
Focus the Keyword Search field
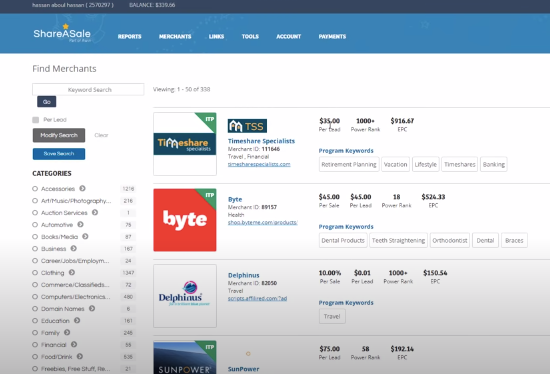click(88, 89)
